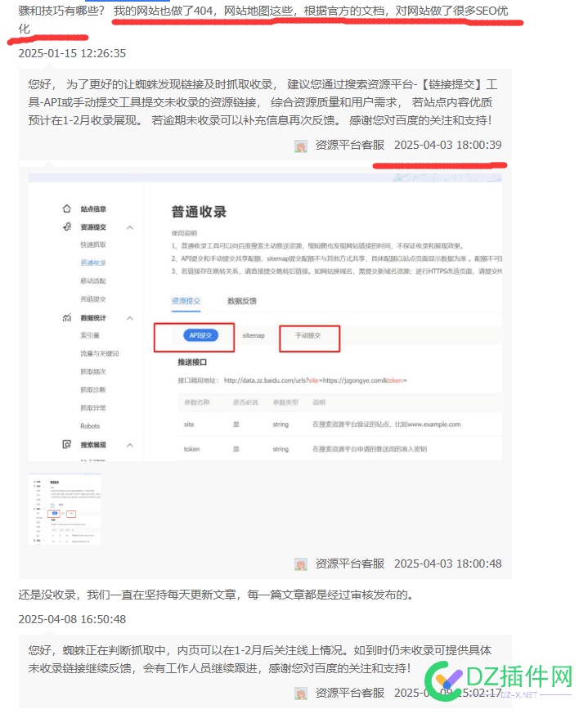Click the small screenshot thumbnail below image
588x714 pixels.
65,509
